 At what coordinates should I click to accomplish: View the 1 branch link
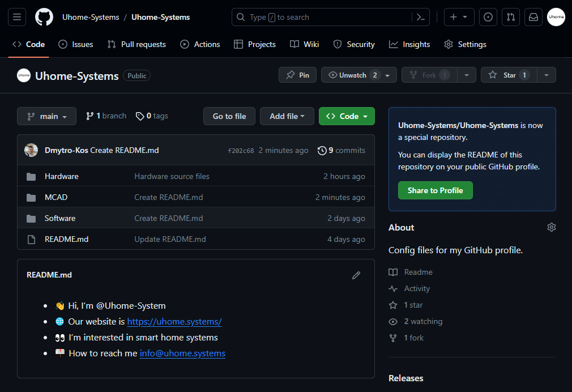coord(106,116)
